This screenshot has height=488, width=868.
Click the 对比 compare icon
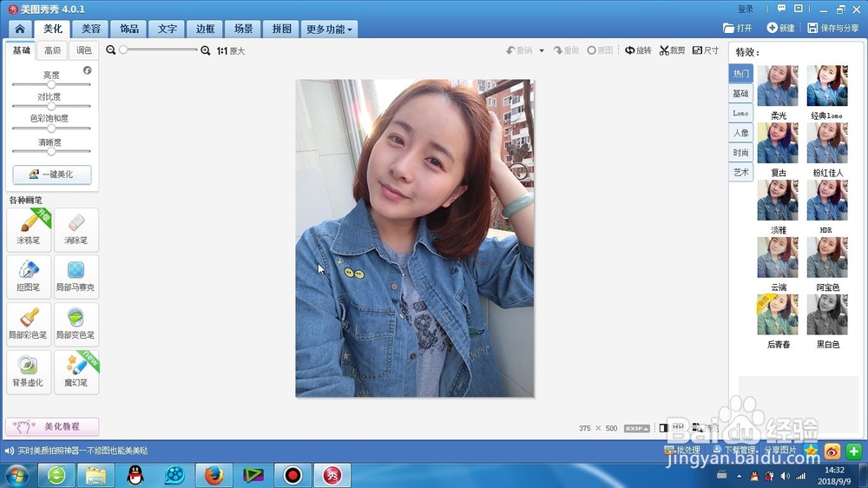coord(664,427)
